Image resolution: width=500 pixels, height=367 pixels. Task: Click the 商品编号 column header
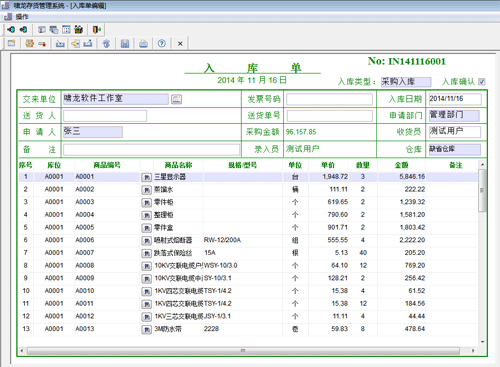(107, 165)
